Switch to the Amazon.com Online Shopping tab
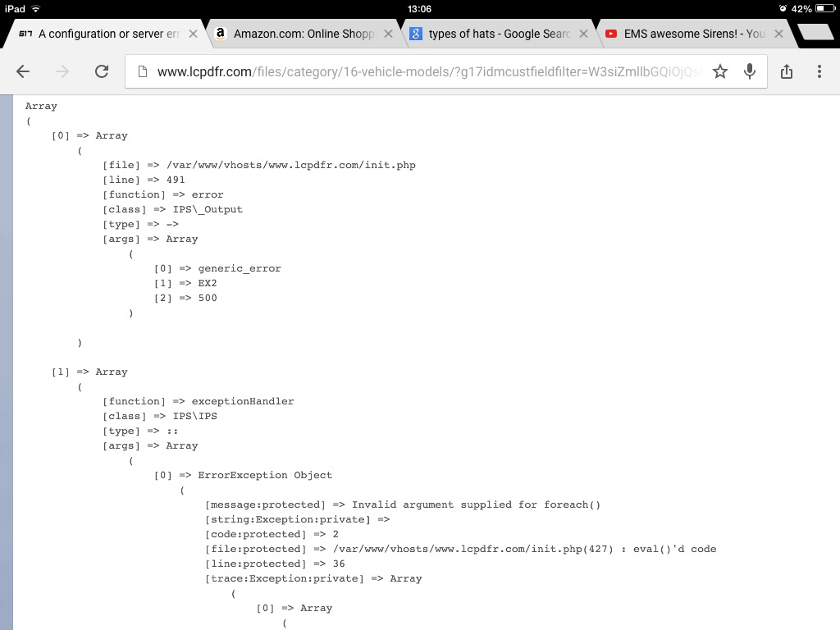840x630 pixels. (304, 34)
